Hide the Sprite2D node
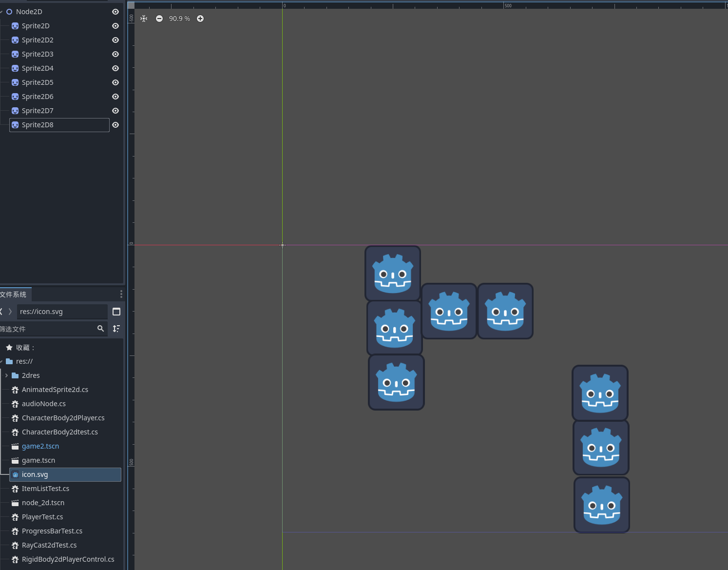The height and width of the screenshot is (570, 728). pyautogui.click(x=115, y=26)
